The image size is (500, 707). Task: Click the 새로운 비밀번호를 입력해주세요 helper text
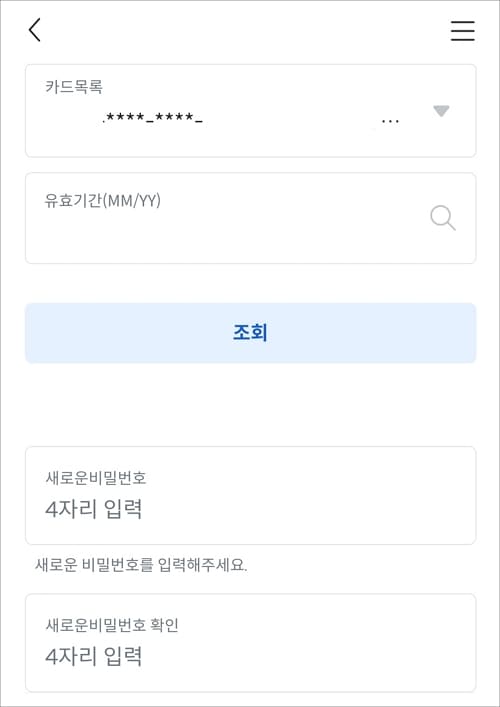(141, 565)
